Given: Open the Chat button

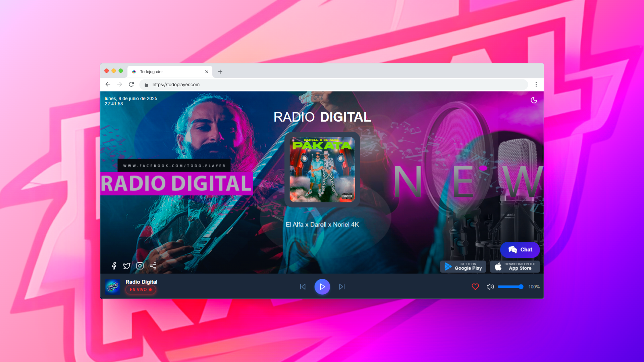Looking at the screenshot, I should 520,250.
